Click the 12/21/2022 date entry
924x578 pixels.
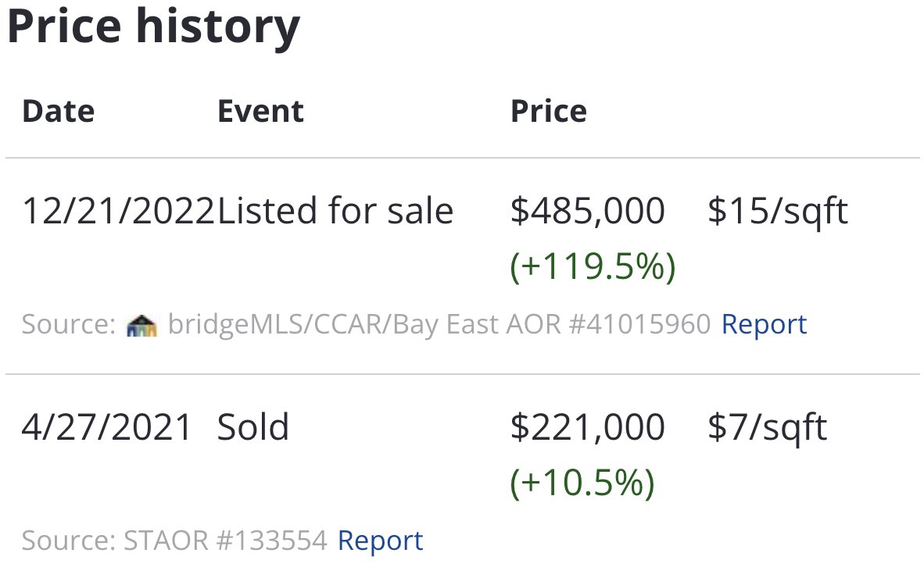tap(118, 211)
